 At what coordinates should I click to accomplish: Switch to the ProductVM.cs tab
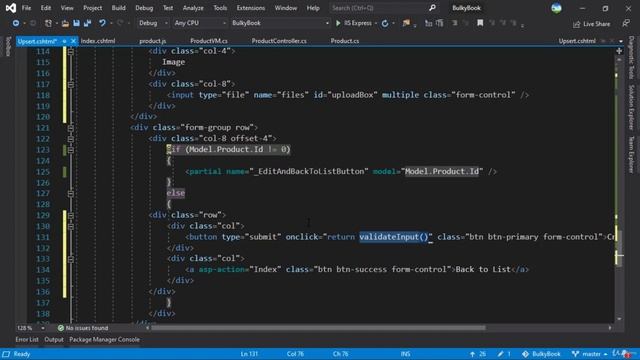tap(209, 41)
